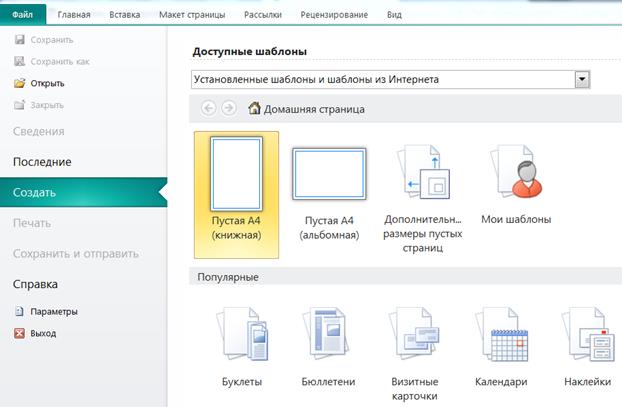Click the Закрыть text label
Screen dimensions: 622x407
[47, 105]
